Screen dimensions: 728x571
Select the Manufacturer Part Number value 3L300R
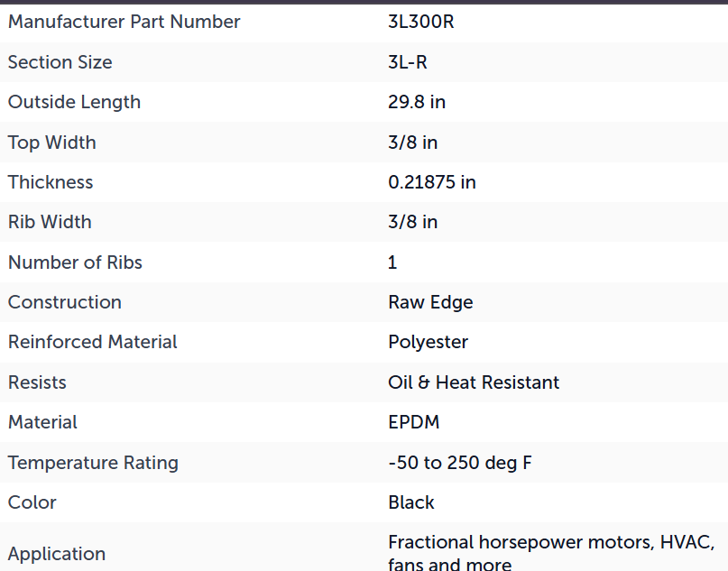[420, 22]
